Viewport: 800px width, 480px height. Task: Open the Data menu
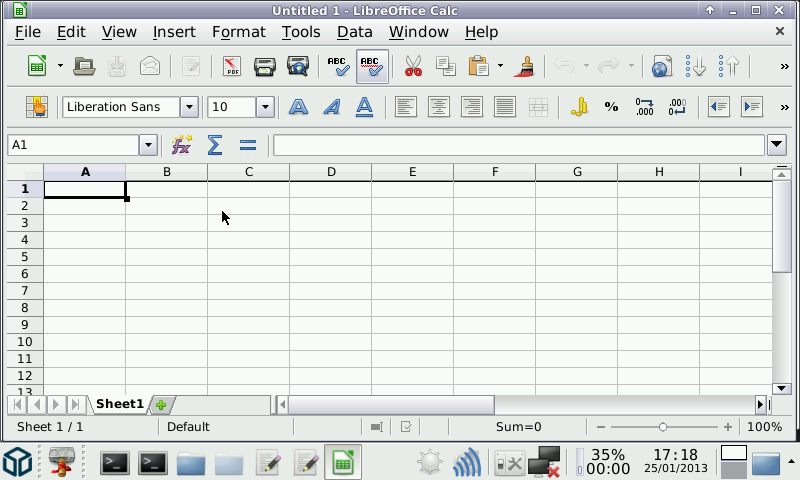[x=354, y=32]
